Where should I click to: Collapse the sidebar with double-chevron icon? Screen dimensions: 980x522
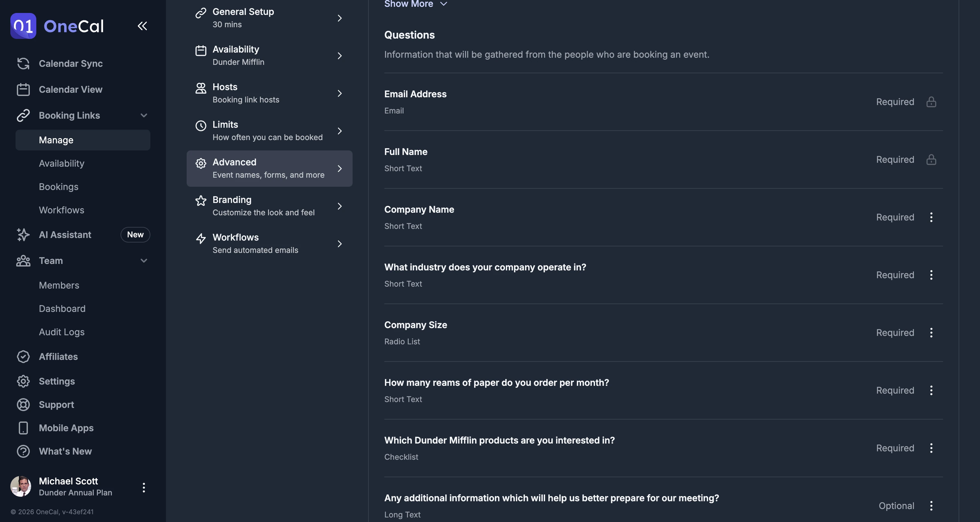[x=142, y=26]
